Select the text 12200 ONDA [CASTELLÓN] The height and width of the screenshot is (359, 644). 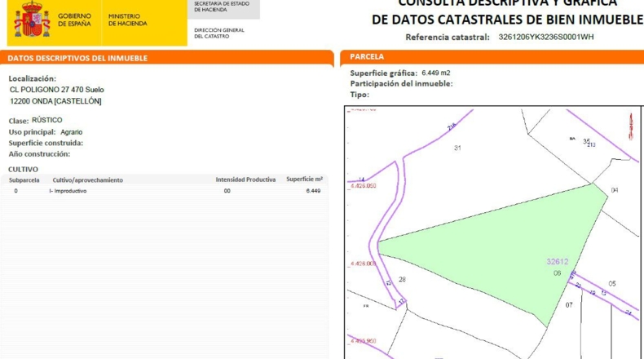[55, 101]
